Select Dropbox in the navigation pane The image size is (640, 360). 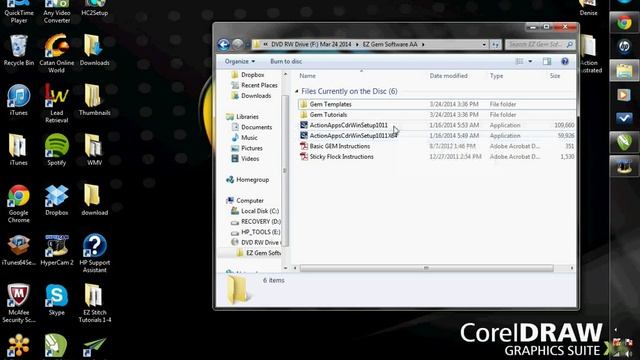pyautogui.click(x=252, y=75)
